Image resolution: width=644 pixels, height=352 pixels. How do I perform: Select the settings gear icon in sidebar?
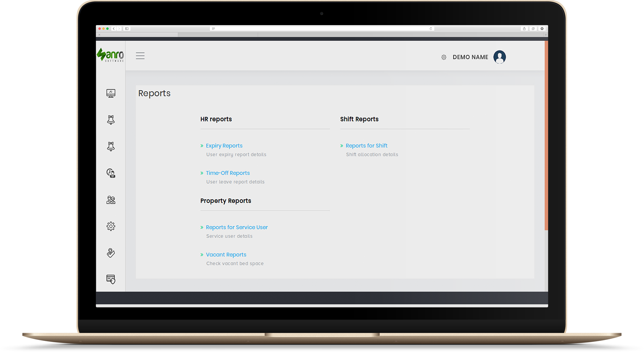pyautogui.click(x=111, y=227)
